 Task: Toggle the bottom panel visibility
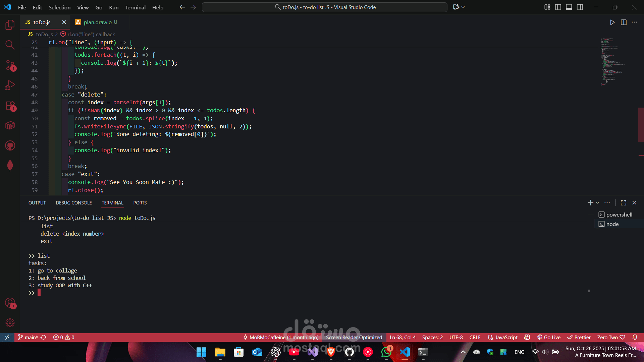569,7
